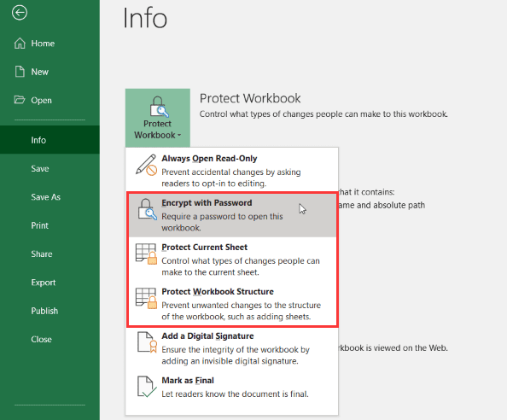This screenshot has height=420, width=507.
Task: Click the lock and key icon on the Protect Workbook button
Action: pos(159,107)
